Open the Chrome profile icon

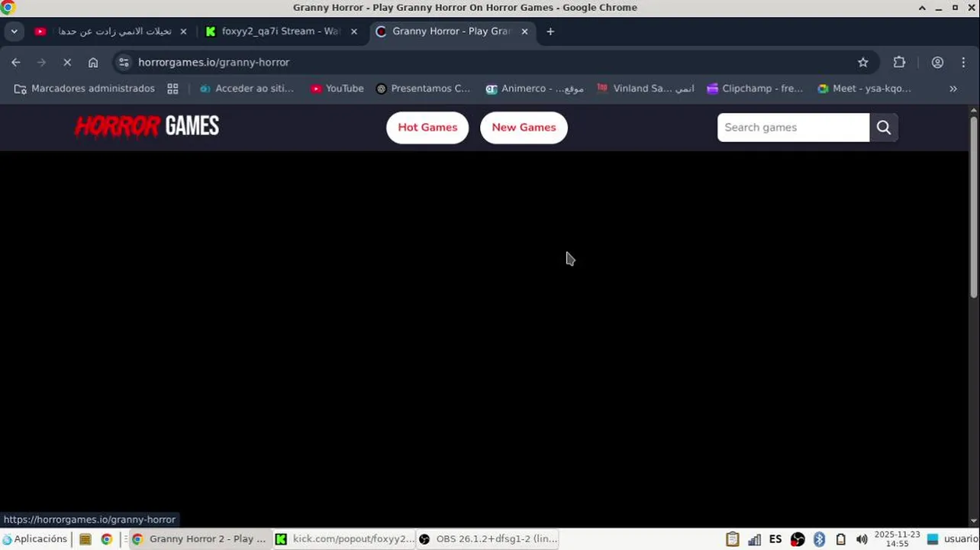click(x=937, y=63)
